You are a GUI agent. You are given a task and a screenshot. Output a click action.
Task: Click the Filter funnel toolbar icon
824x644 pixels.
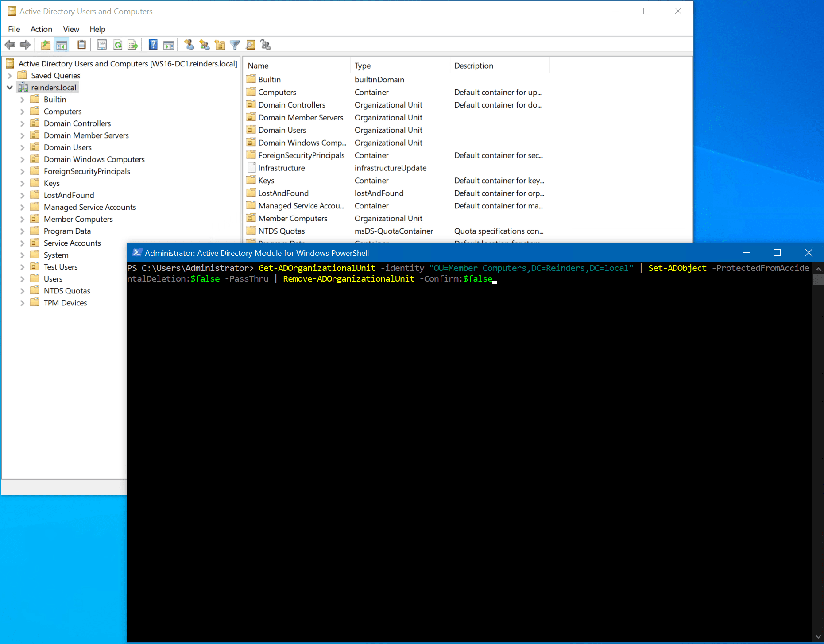(235, 45)
